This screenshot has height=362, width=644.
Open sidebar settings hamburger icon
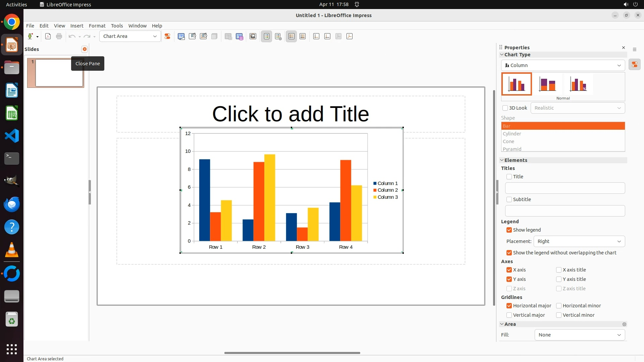[x=635, y=49]
